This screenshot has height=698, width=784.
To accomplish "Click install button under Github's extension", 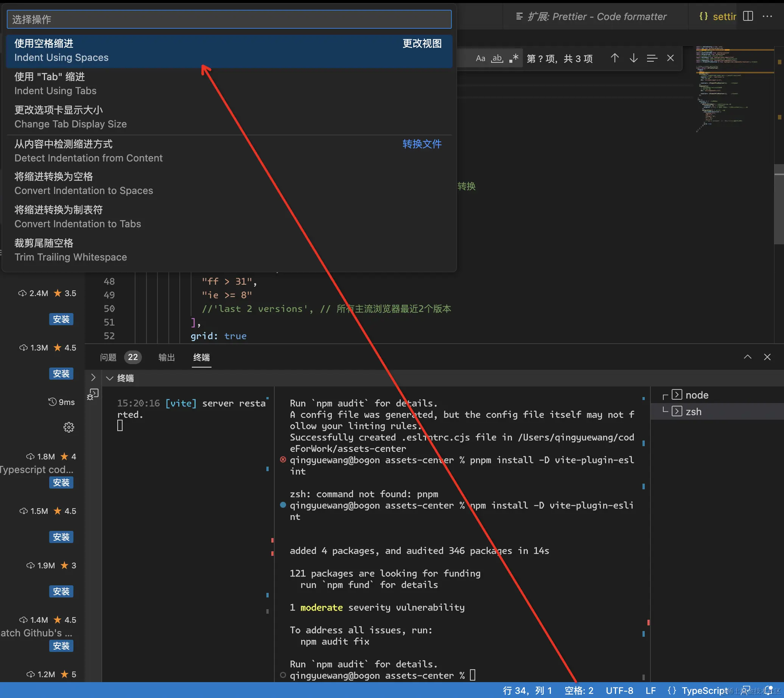I will (x=61, y=646).
